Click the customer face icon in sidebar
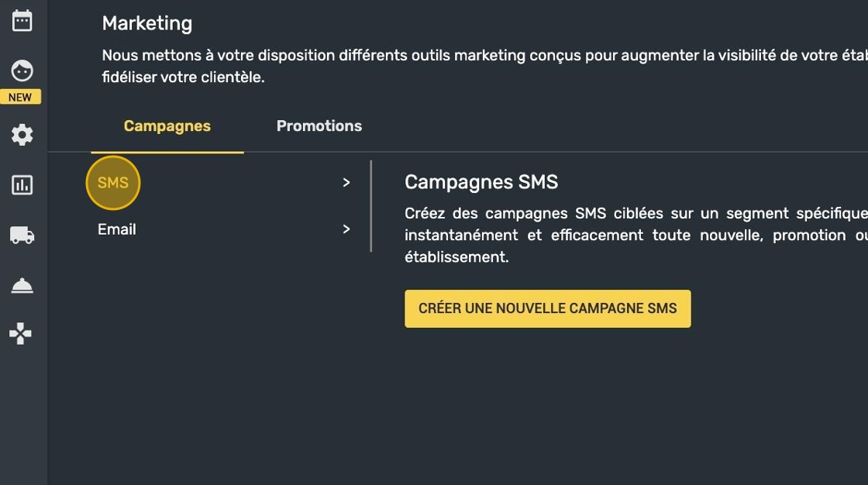The width and height of the screenshot is (868, 485). pyautogui.click(x=22, y=71)
